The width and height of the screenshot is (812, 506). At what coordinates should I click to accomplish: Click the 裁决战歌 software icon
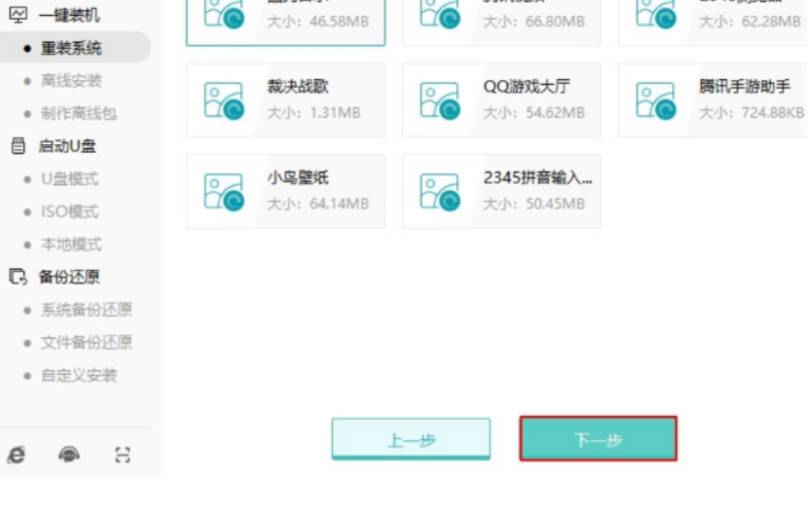coord(224,101)
